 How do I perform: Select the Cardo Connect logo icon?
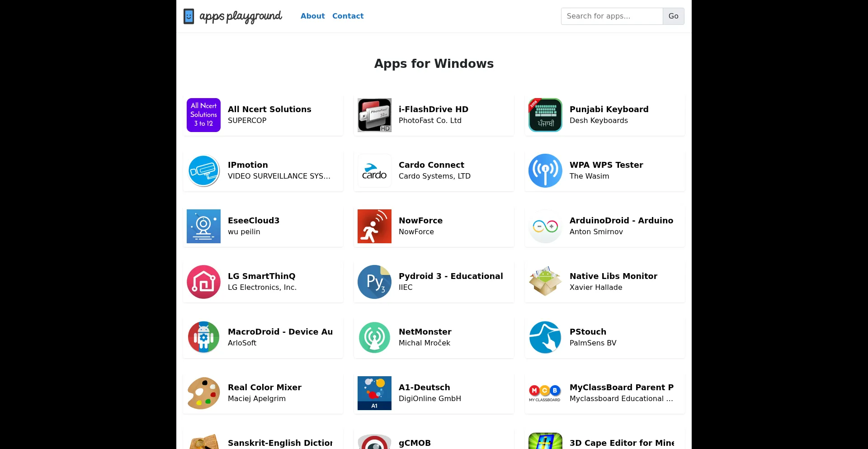pos(374,170)
